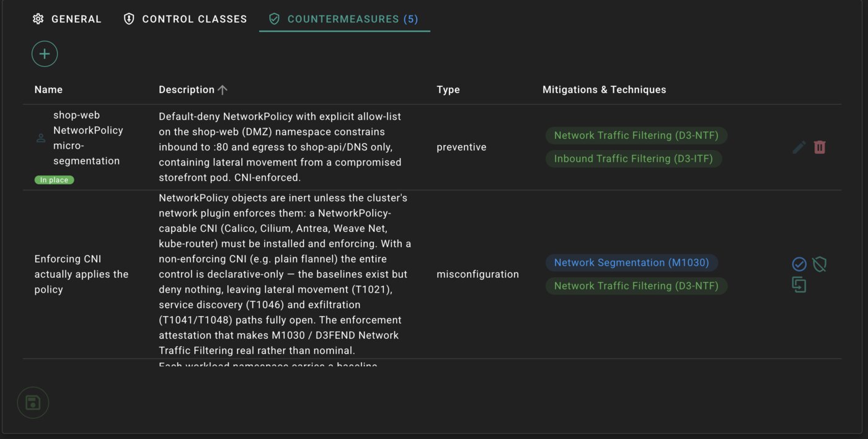Image resolution: width=868 pixels, height=439 pixels.
Task: Sort the table by the Name column header
Action: click(x=48, y=90)
